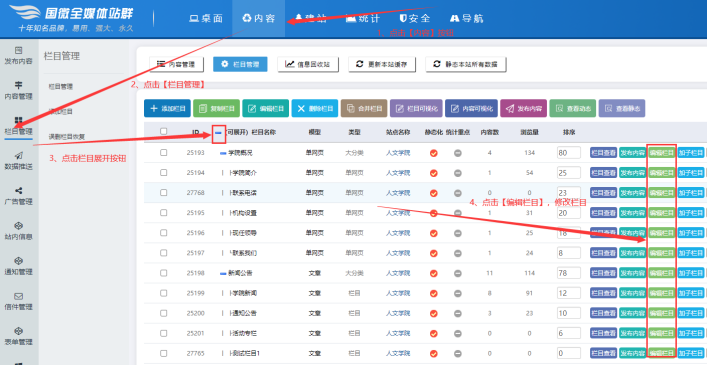The height and width of the screenshot is (366, 708).
Task: Collapse all columns using header expand button
Action: tap(219, 133)
